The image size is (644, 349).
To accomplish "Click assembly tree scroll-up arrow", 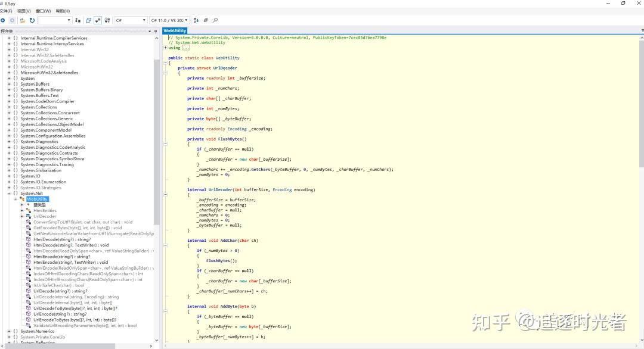I will 156,38.
